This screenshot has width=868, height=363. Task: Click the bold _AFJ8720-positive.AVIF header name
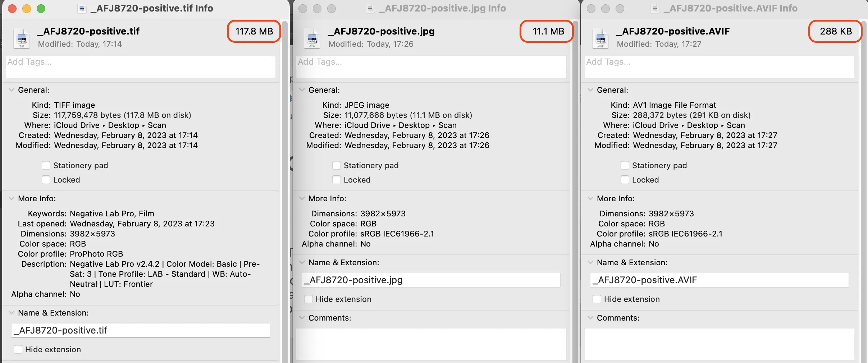point(673,31)
